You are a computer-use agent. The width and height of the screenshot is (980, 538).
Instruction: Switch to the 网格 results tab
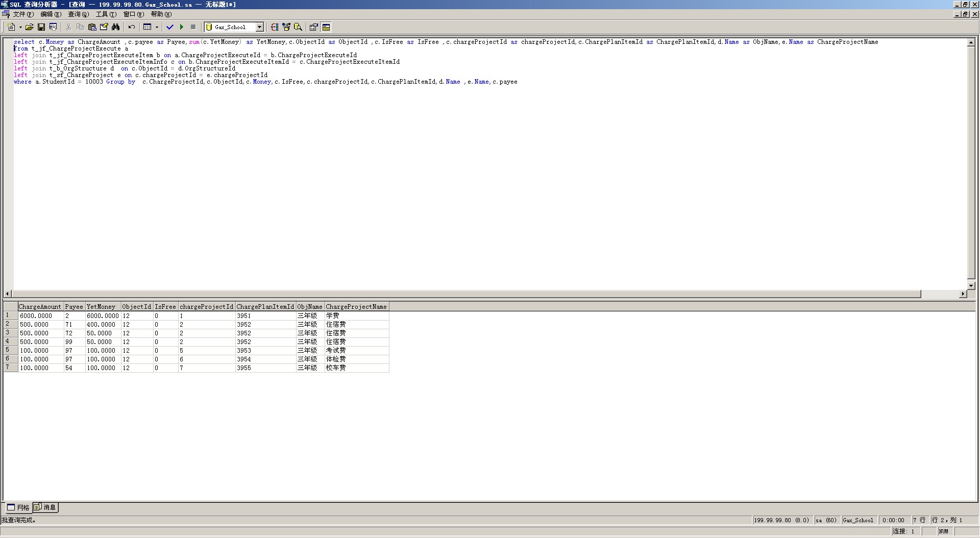tap(19, 507)
